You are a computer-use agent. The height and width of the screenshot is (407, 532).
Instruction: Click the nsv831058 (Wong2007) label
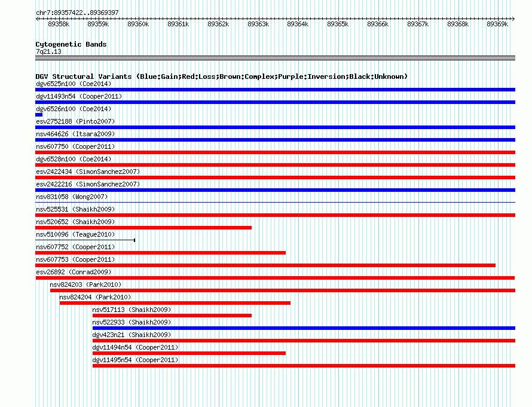[72, 197]
